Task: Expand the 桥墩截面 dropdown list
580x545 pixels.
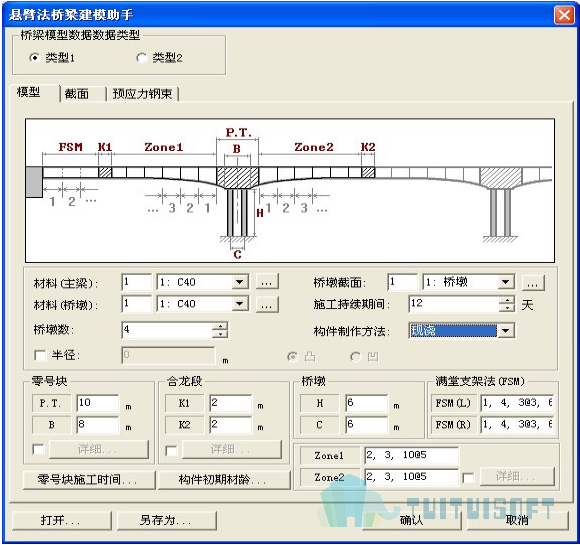Action: pos(506,282)
